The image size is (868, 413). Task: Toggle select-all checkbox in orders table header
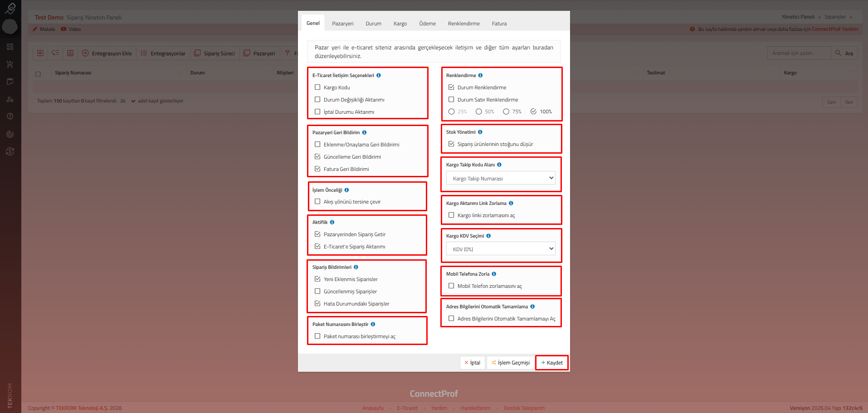click(38, 74)
